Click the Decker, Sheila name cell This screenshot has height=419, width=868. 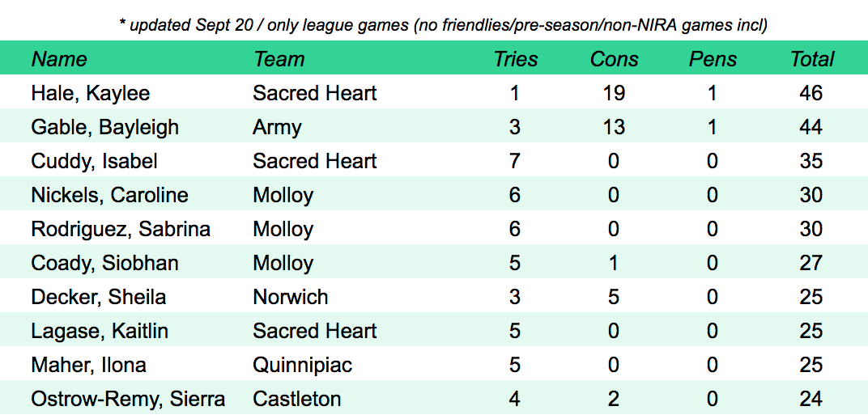tap(98, 297)
